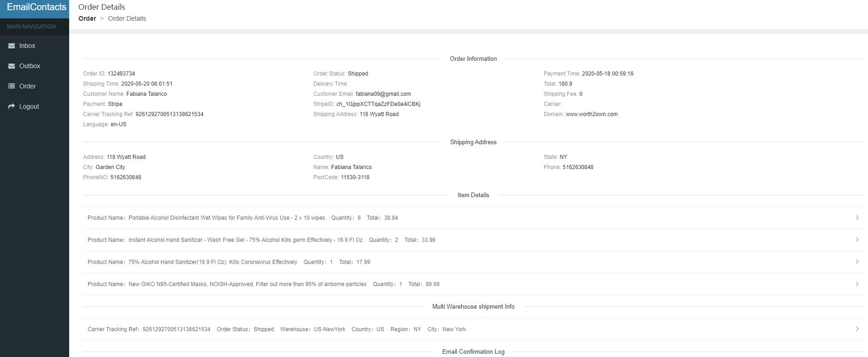This screenshot has width=868, height=357.
Task: Click the Order list icon in sidebar
Action: (12, 86)
